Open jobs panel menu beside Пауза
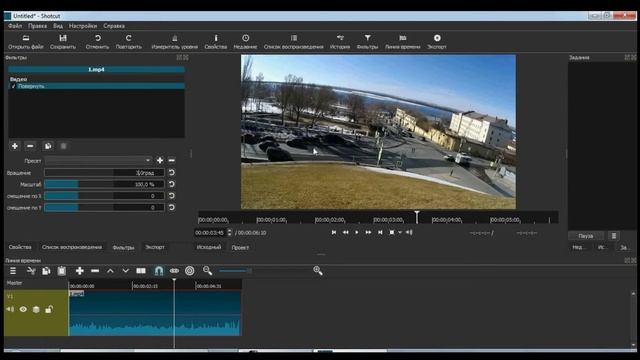Screen dimensions: 640x360 (x=613, y=236)
